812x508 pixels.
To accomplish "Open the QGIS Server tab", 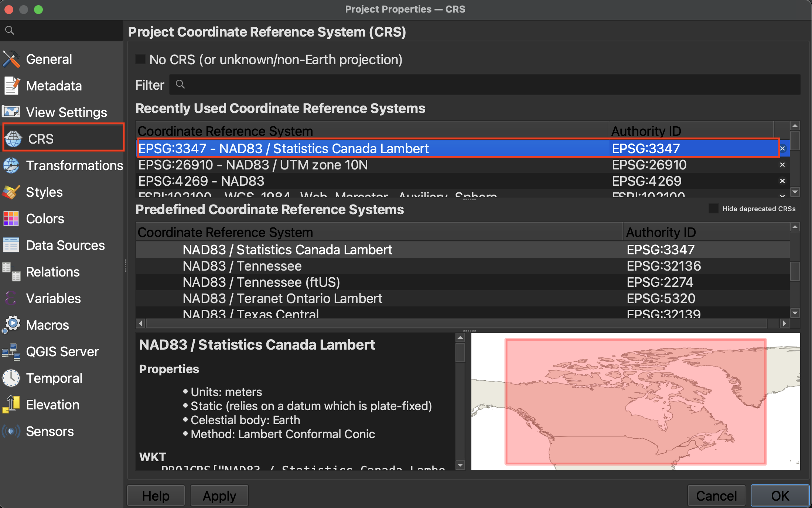I will point(62,351).
